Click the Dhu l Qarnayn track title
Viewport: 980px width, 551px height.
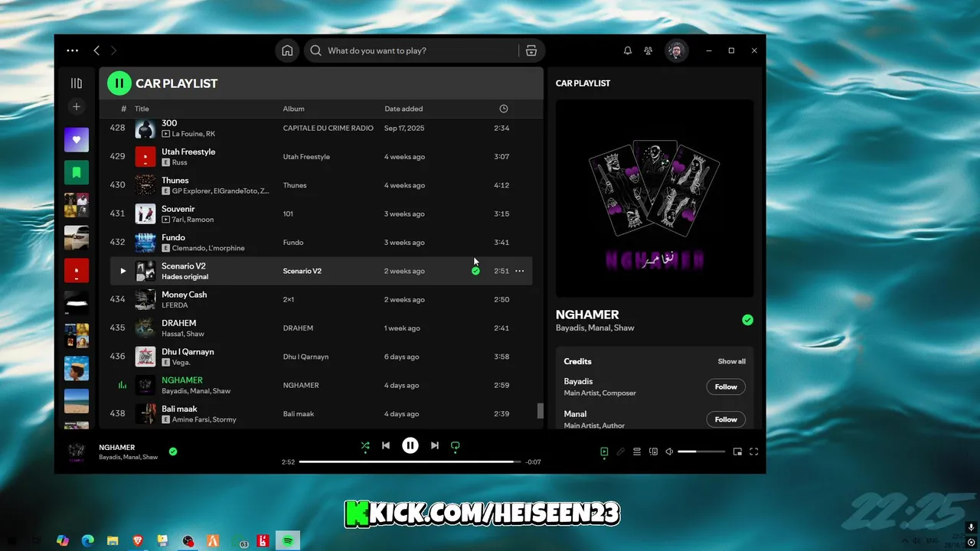[x=188, y=352]
